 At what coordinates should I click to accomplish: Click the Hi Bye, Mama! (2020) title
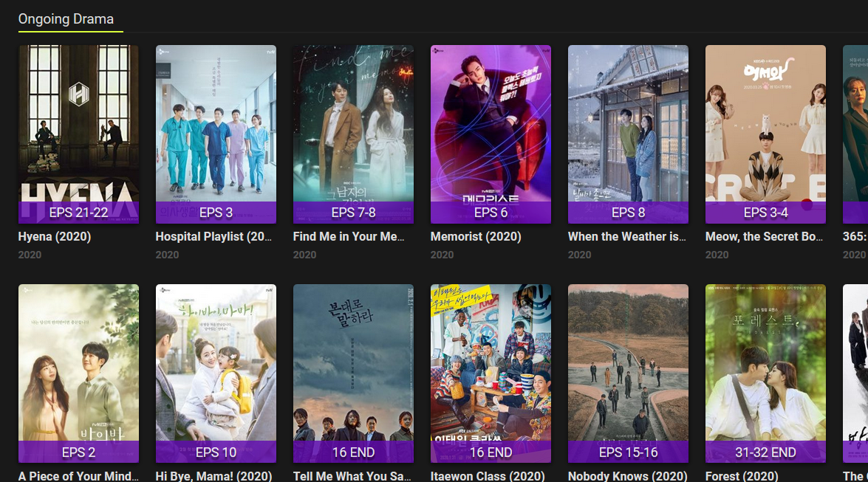pos(213,476)
